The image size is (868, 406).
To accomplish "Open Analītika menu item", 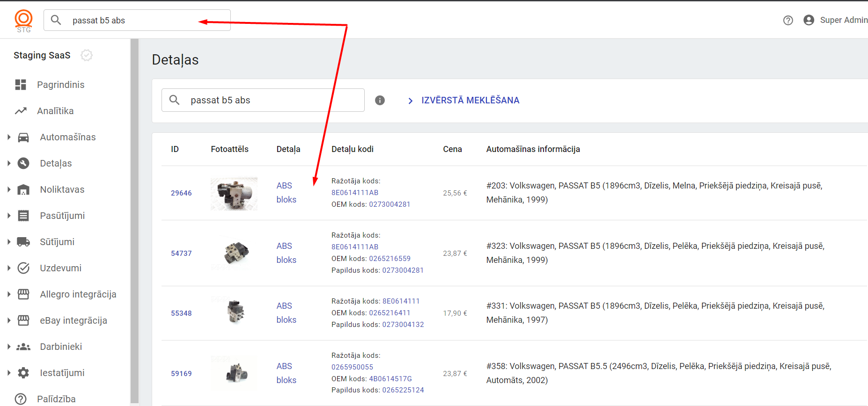I will pos(55,111).
